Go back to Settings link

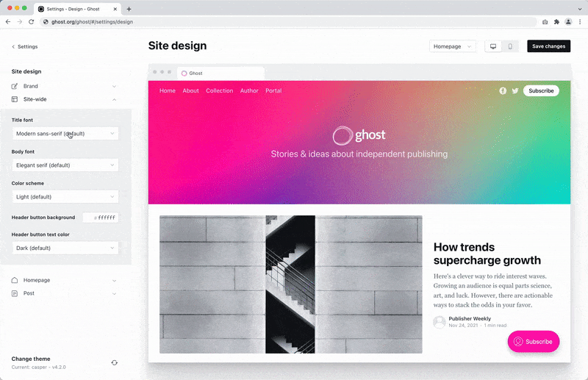(x=25, y=47)
